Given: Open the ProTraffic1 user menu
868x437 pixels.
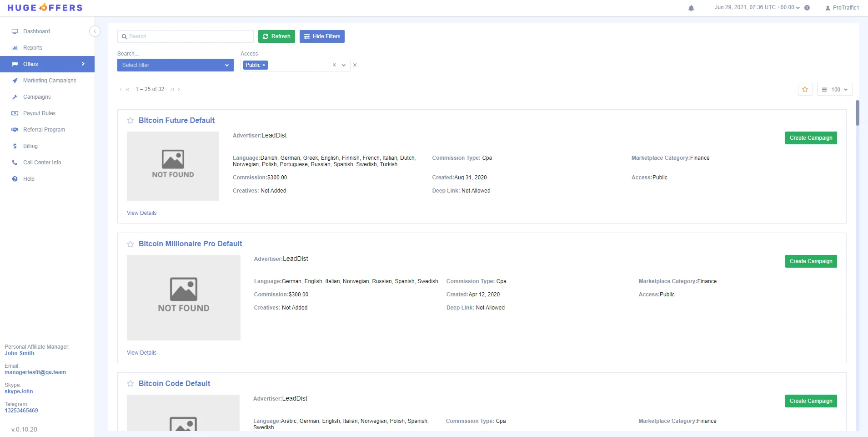Looking at the screenshot, I should coord(842,8).
